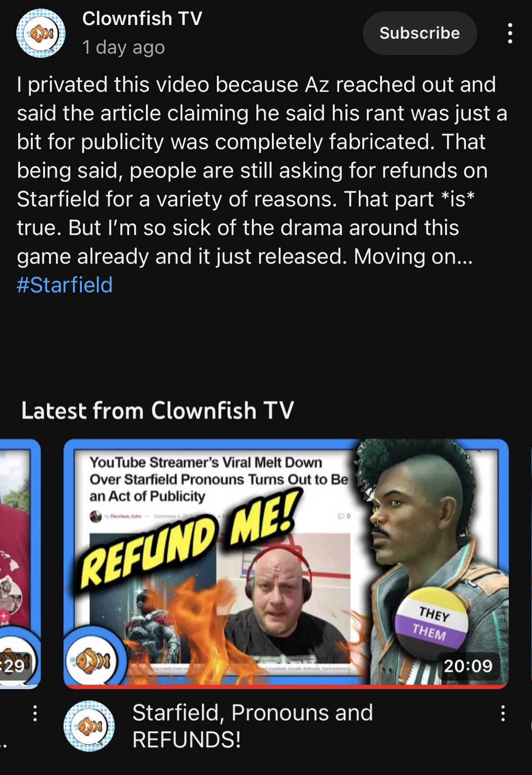Viewport: 532px width, 775px height.
Task: Open the Clownfish TV channel name
Action: (142, 19)
